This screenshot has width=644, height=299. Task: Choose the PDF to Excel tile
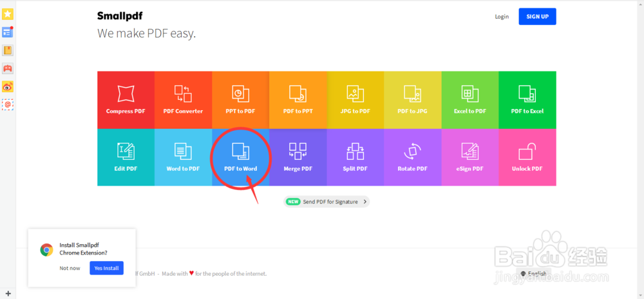pos(527,100)
